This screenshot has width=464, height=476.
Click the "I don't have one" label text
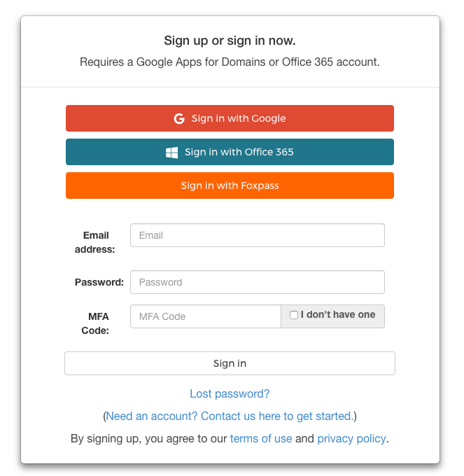click(338, 314)
